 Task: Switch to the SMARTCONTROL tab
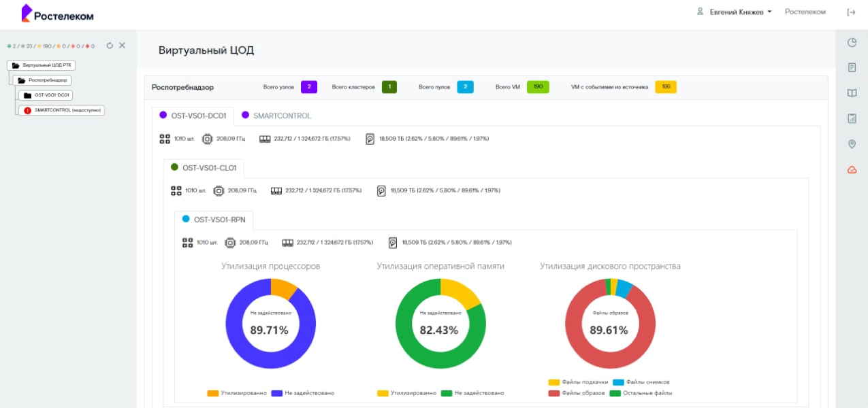[x=276, y=116]
